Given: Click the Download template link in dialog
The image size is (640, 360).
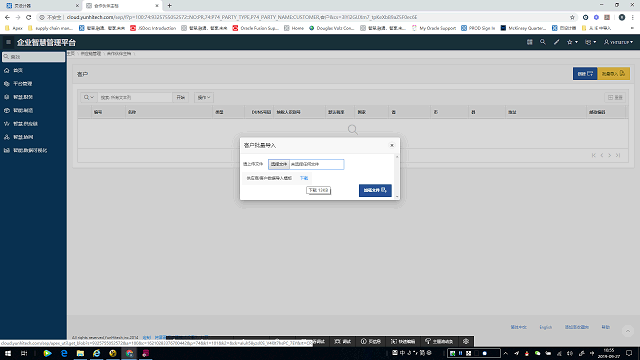Looking at the screenshot, I should [x=304, y=178].
